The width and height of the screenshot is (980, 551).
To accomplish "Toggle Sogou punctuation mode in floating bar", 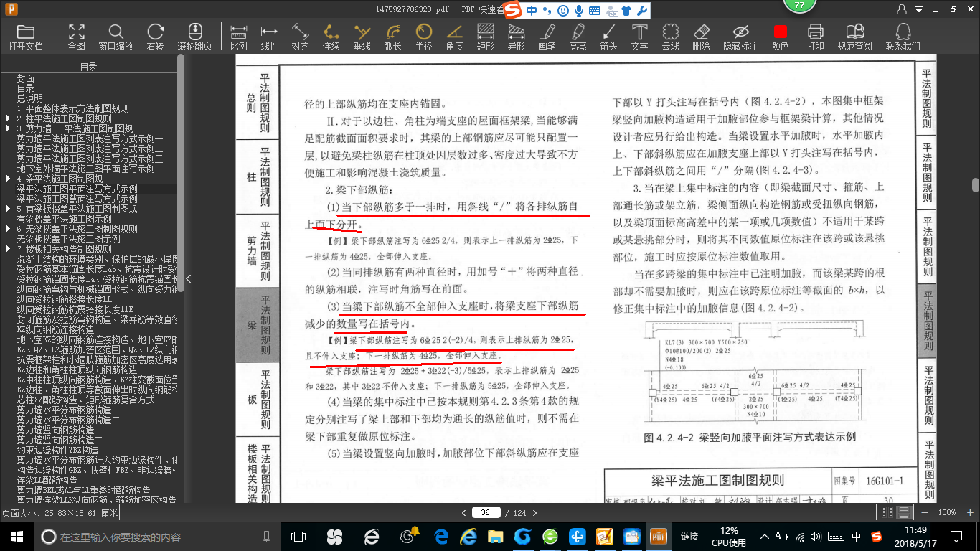I will [x=547, y=10].
